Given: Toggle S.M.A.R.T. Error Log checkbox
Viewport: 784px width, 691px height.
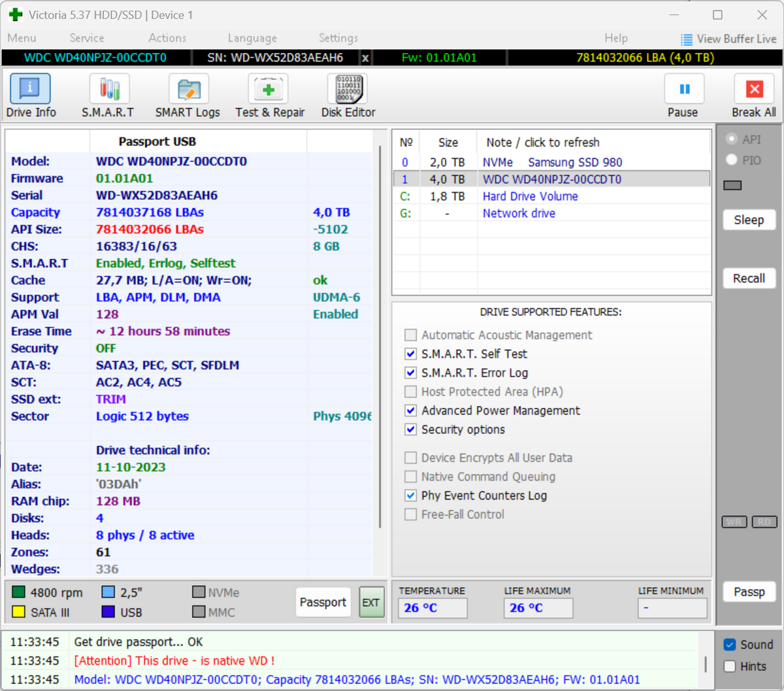Looking at the screenshot, I should (x=410, y=373).
